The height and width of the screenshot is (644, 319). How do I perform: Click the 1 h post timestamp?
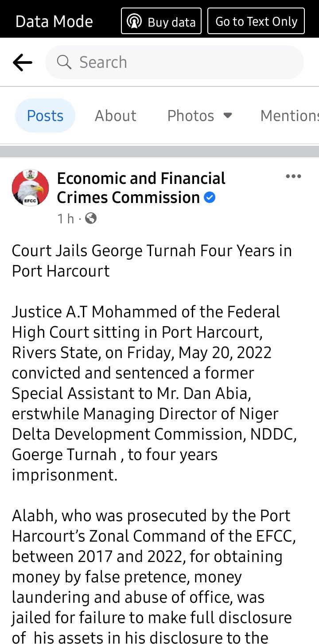coord(66,219)
